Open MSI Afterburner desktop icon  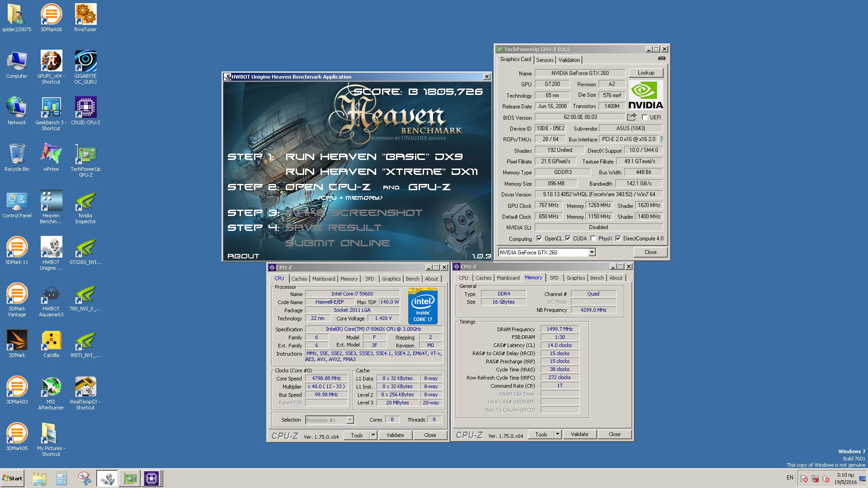click(x=51, y=393)
